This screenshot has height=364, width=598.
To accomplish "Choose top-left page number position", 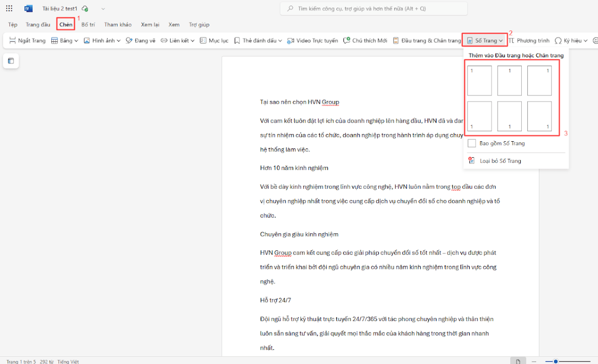I will [479, 81].
